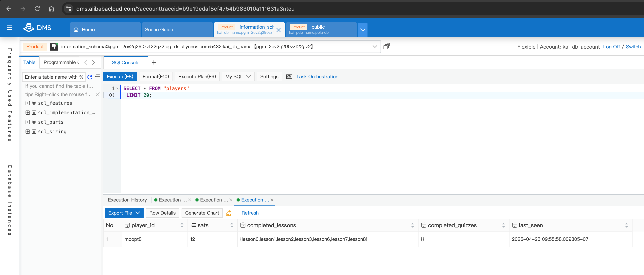The image size is (644, 275).
Task: Open the database connection selector dropdown
Action: tap(374, 47)
